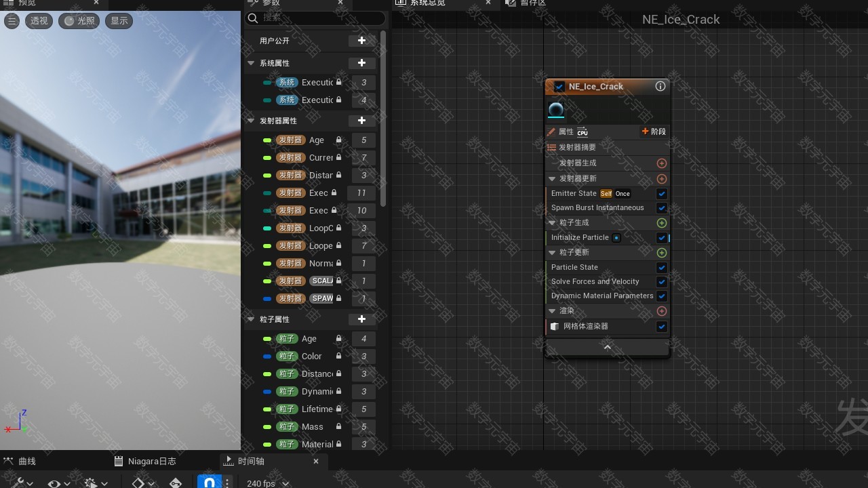
Task: Open the viewport hamburger options menu
Action: pos(12,21)
